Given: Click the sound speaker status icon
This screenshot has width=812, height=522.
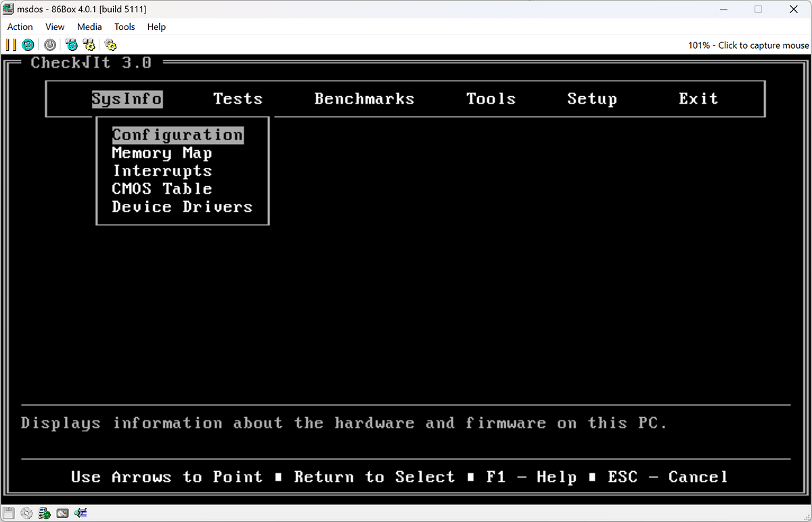Looking at the screenshot, I should click(81, 513).
